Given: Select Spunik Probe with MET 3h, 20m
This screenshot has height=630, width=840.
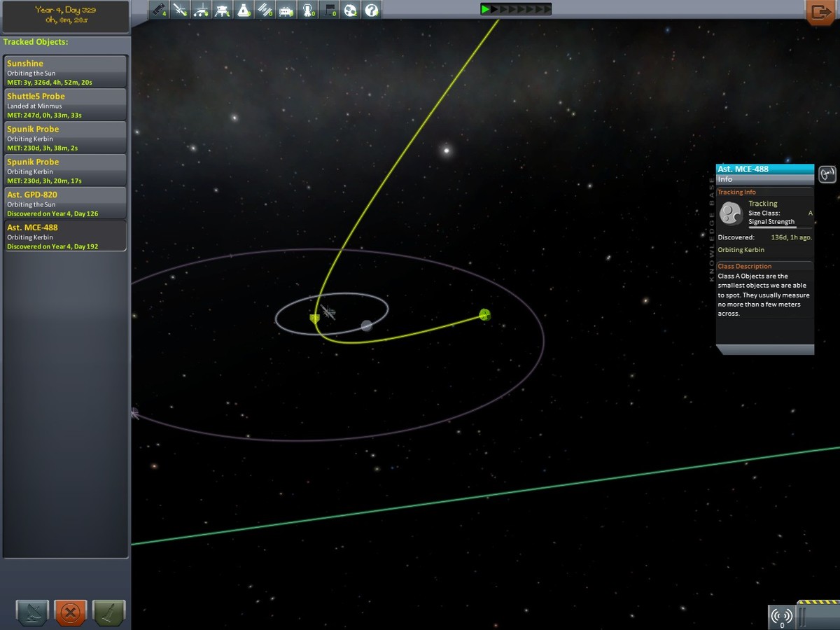Looking at the screenshot, I should click(66, 171).
